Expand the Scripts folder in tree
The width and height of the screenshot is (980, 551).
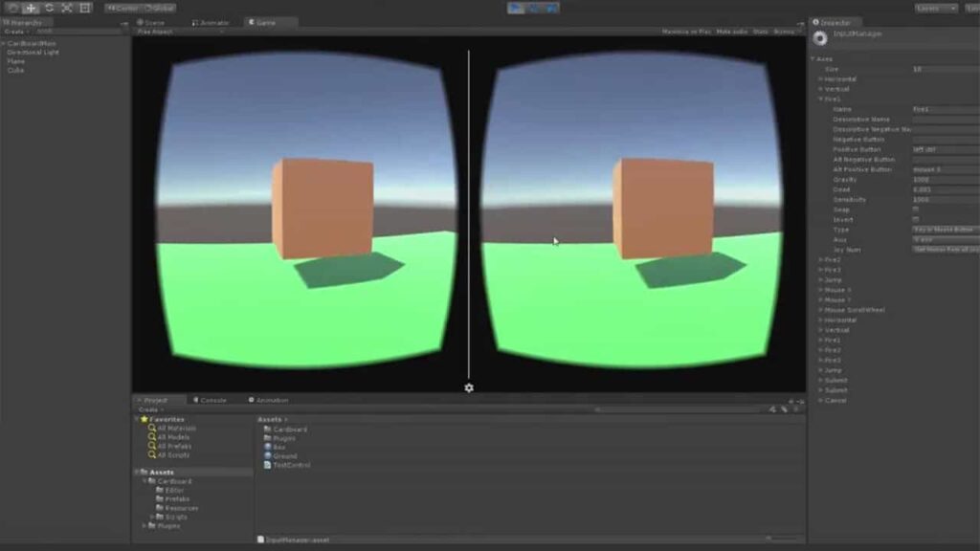tap(152, 518)
